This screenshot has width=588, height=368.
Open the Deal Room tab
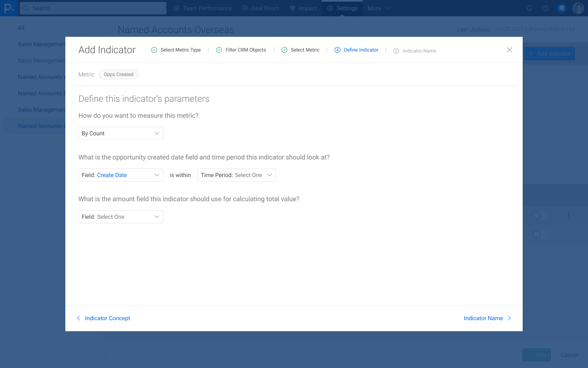click(x=261, y=8)
